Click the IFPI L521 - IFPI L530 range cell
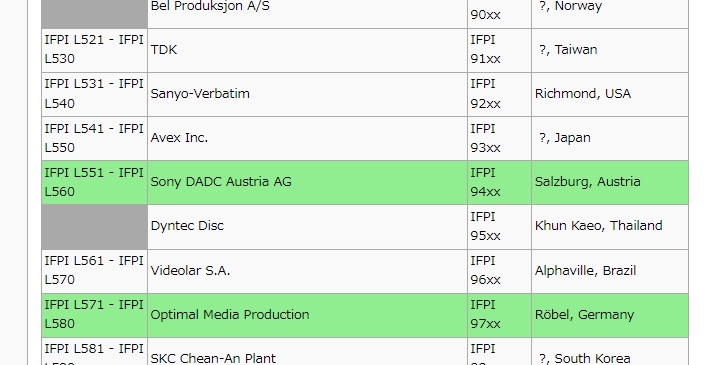 (x=94, y=50)
